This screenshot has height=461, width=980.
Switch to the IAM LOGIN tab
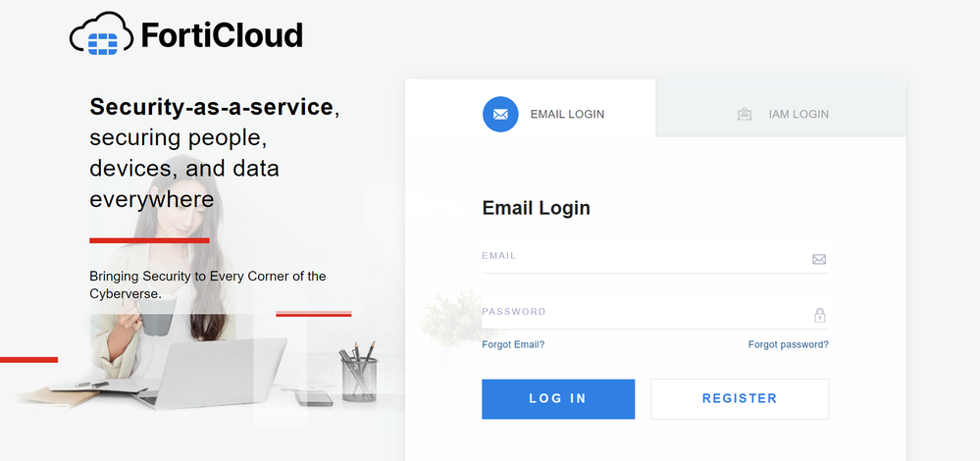click(798, 114)
